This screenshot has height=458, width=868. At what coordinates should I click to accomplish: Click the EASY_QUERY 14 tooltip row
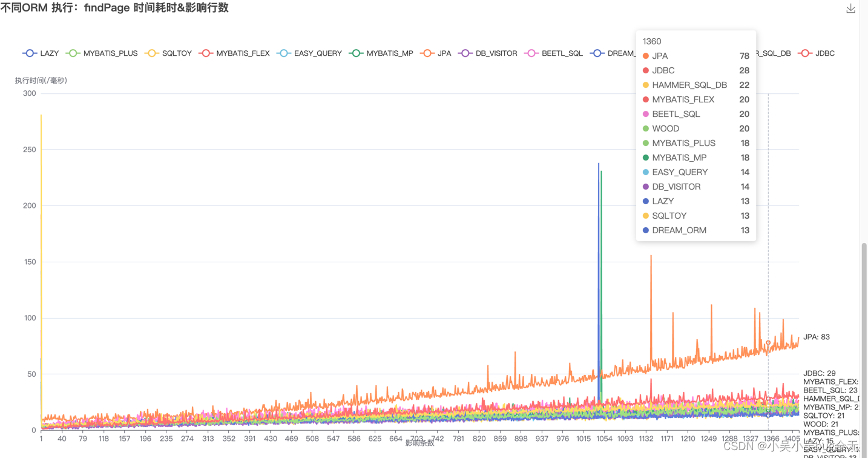[x=696, y=172]
